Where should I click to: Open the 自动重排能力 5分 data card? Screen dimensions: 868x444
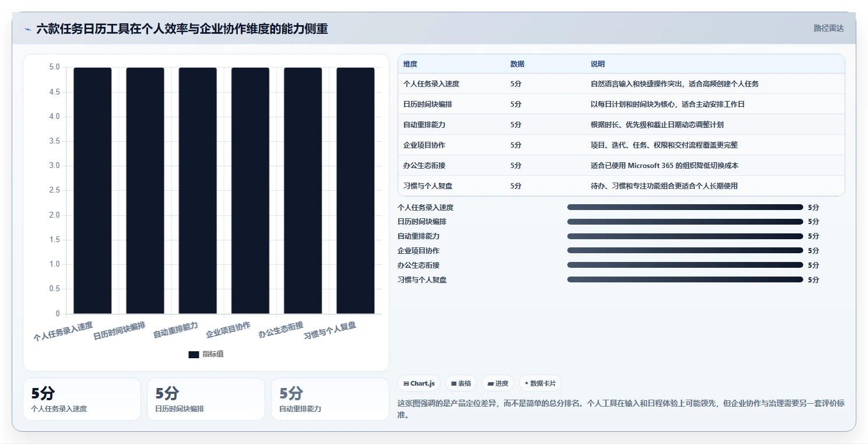click(330, 399)
